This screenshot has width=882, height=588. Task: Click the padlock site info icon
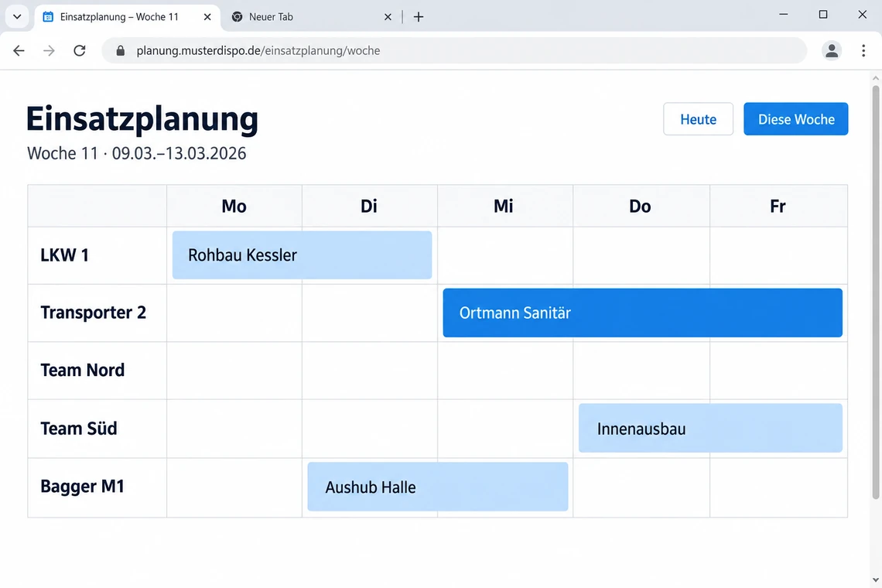point(120,50)
